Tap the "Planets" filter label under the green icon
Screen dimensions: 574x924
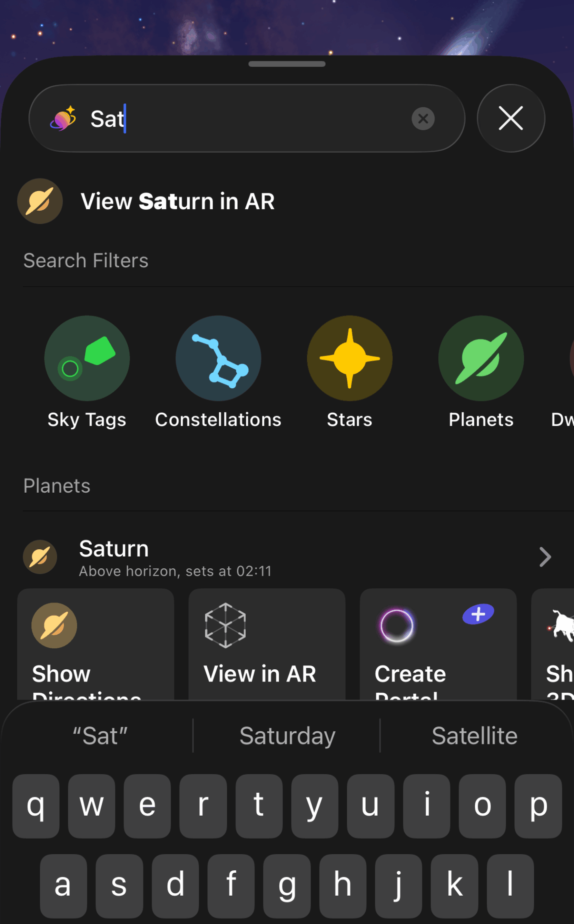click(x=481, y=420)
